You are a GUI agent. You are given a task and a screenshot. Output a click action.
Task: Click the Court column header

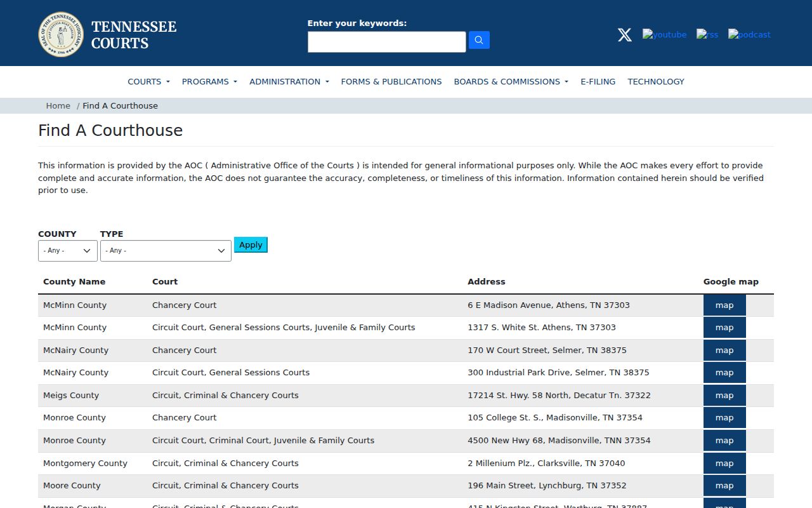(x=165, y=281)
